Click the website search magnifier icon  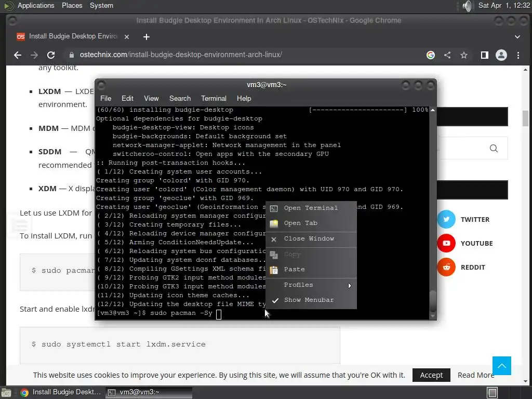click(494, 148)
